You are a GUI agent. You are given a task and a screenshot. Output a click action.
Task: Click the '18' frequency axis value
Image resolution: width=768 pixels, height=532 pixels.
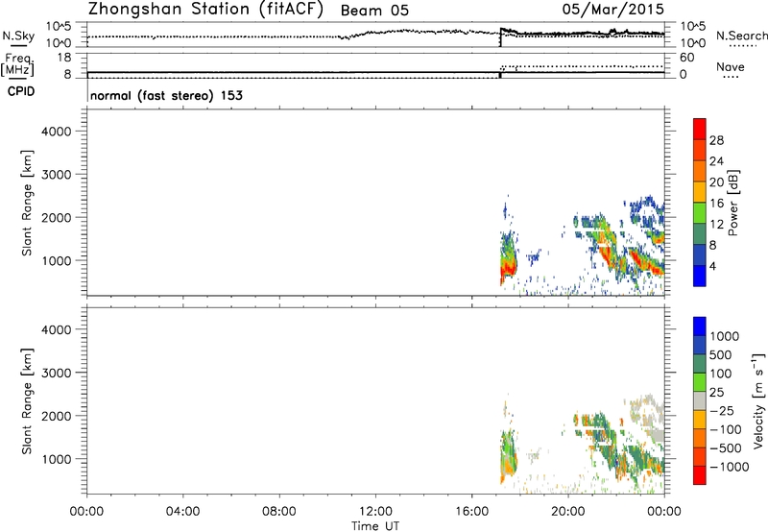tap(63, 58)
